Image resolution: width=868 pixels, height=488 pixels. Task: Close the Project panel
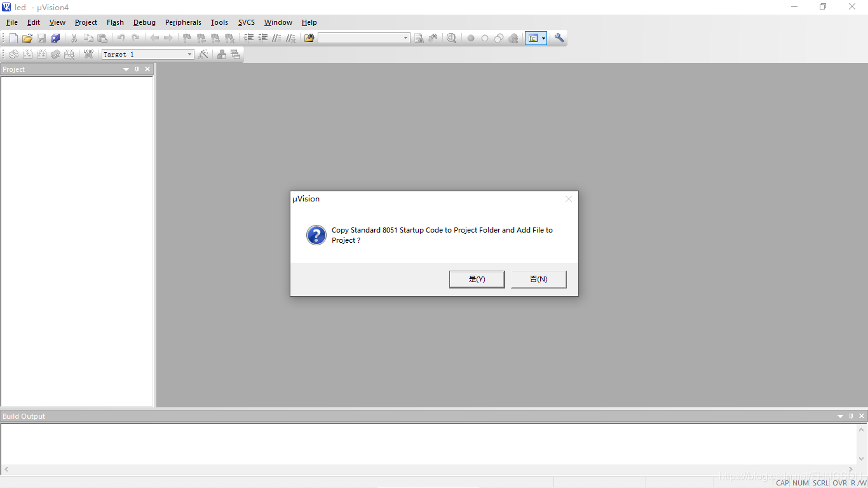tap(147, 69)
